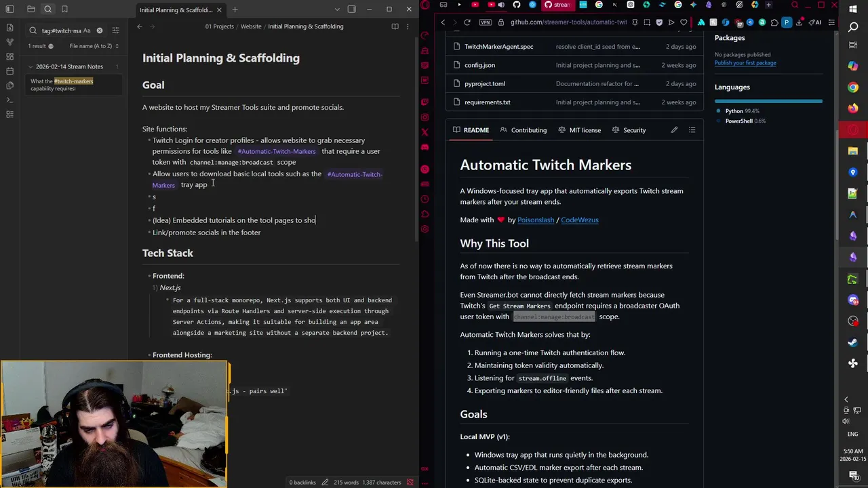Viewport: 868px width, 488px height.
Task: Reload the GitHub page
Action: [467, 22]
